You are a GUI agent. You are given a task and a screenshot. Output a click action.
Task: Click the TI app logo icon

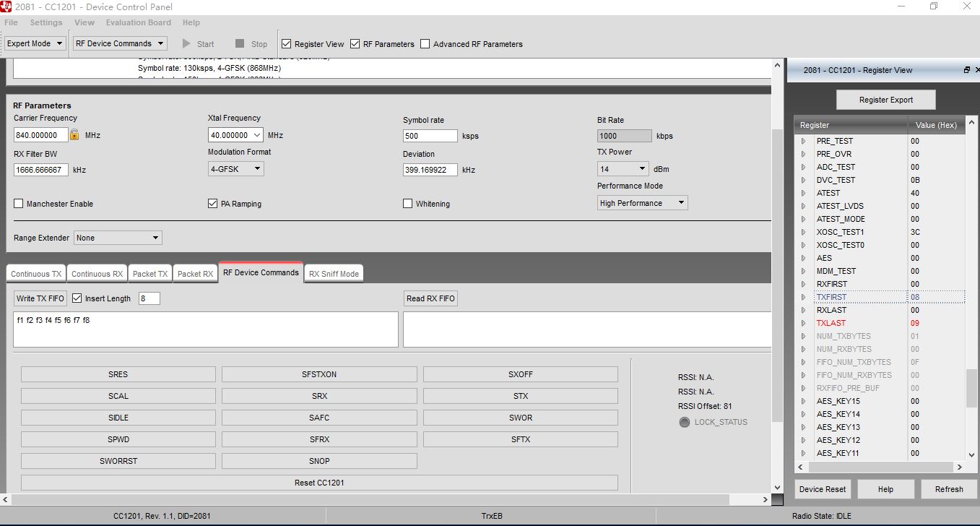coord(7,7)
